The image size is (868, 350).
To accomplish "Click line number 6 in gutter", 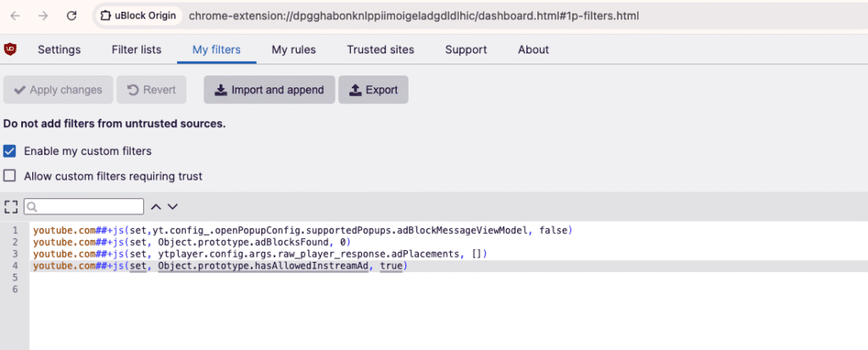I will point(15,290).
